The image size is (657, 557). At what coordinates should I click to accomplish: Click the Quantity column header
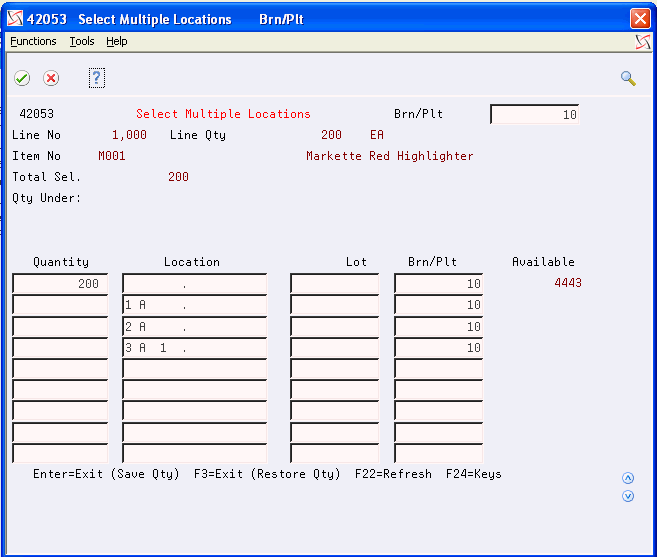61,262
